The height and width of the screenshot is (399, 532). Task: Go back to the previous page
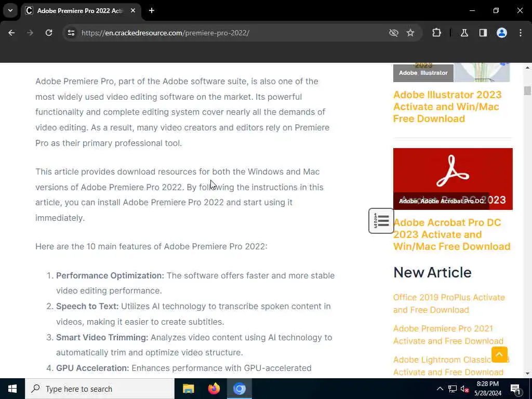[11, 33]
